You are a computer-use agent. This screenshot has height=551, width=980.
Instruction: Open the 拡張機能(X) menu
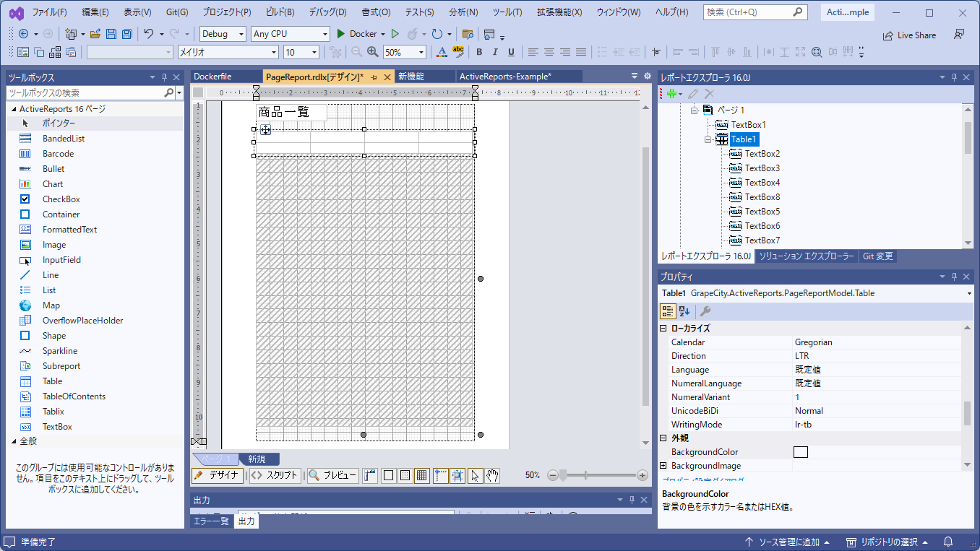(x=559, y=12)
